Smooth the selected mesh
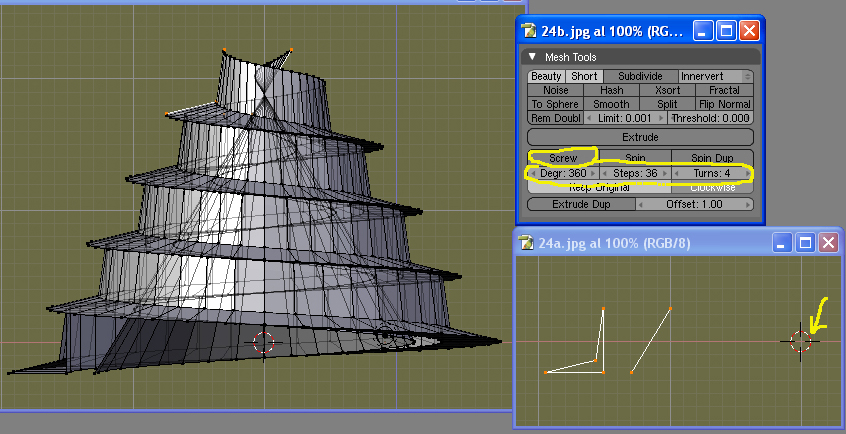 (x=611, y=104)
